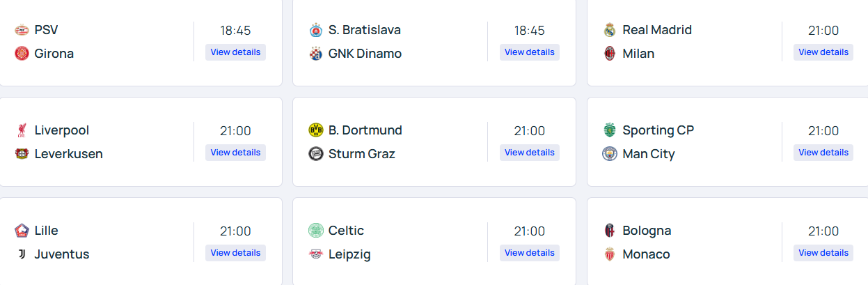Open Sporting CP vs Man City details
Image resolution: width=868 pixels, height=285 pixels.
tap(823, 153)
